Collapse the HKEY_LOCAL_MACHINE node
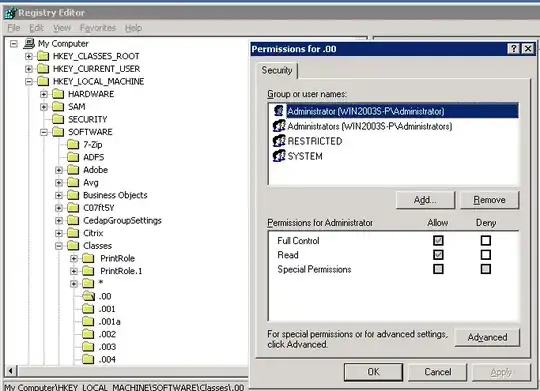 29,82
